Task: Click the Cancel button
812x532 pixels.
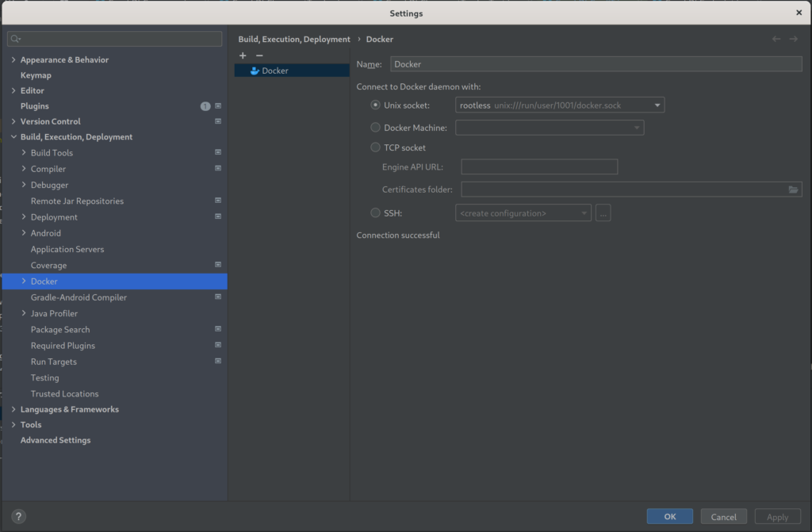Action: tap(723, 516)
